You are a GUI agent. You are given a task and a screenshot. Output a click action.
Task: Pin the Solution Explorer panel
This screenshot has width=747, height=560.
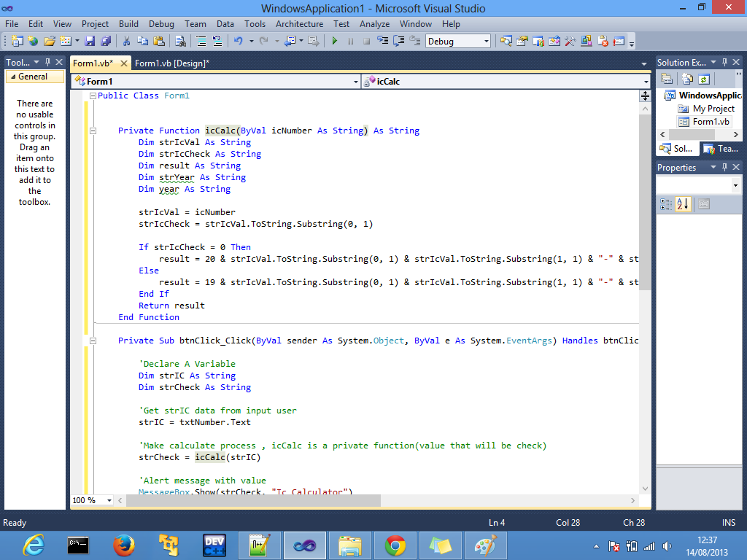pos(724,62)
